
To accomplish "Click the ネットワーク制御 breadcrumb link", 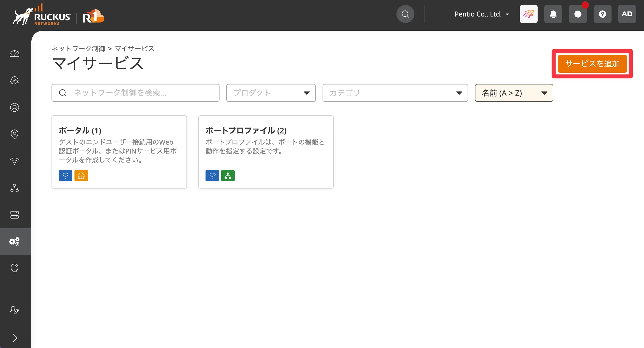I will pyautogui.click(x=79, y=49).
